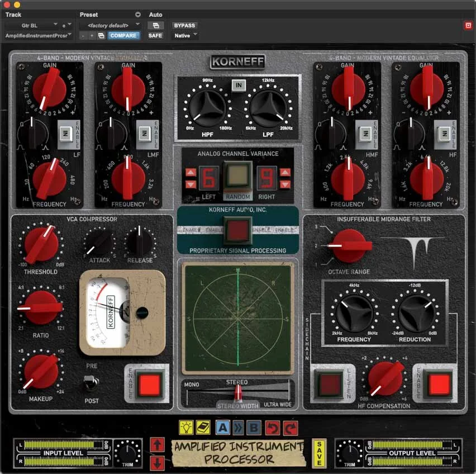Screen dimensions: 476x474
Task: Open the factory default preset dropdown
Action: point(110,26)
